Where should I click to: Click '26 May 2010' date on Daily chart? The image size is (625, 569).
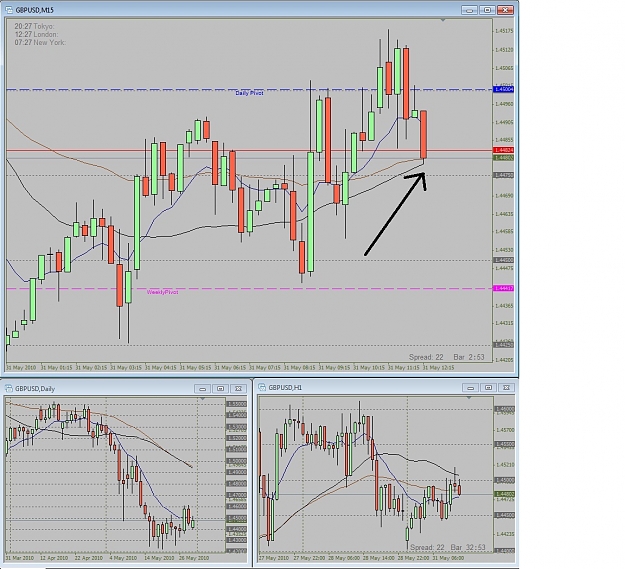click(x=194, y=558)
